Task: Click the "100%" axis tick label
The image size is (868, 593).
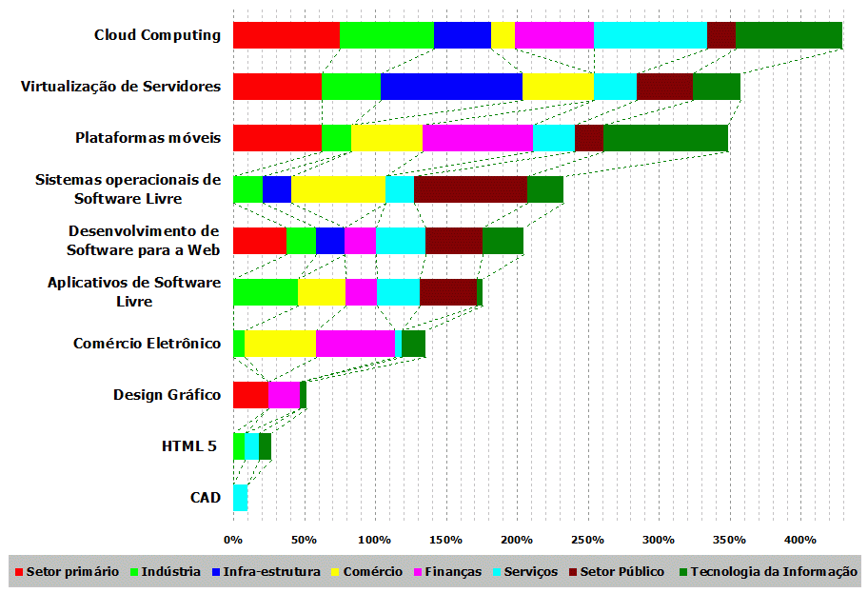Action: tap(374, 540)
